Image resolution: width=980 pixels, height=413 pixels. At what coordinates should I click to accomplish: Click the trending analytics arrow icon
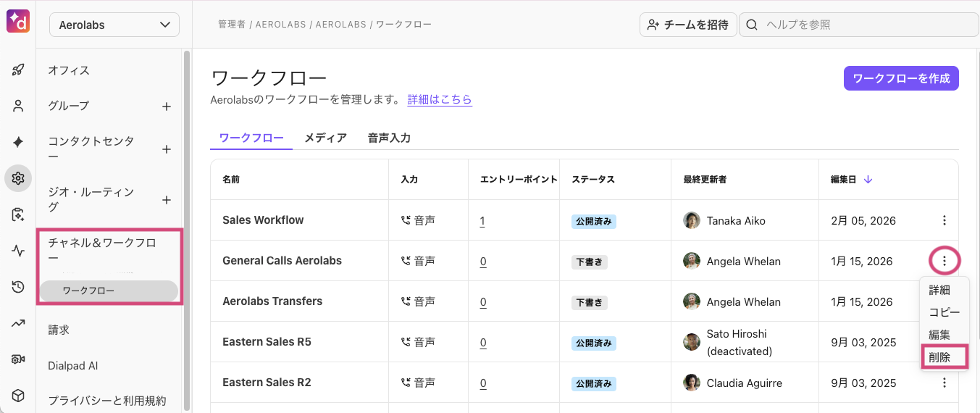click(x=18, y=323)
